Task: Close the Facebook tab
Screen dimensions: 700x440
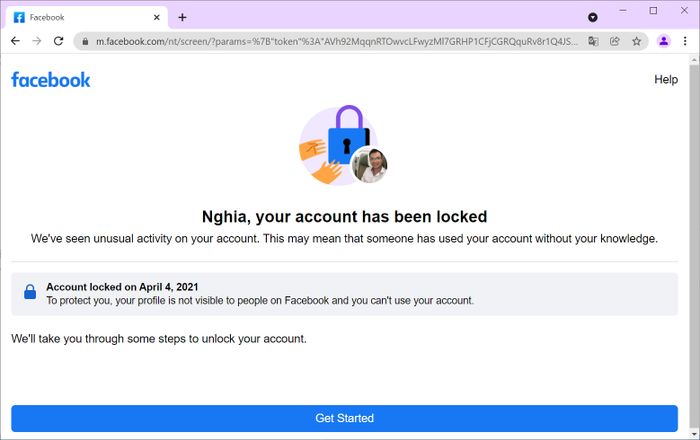Action: click(157, 17)
